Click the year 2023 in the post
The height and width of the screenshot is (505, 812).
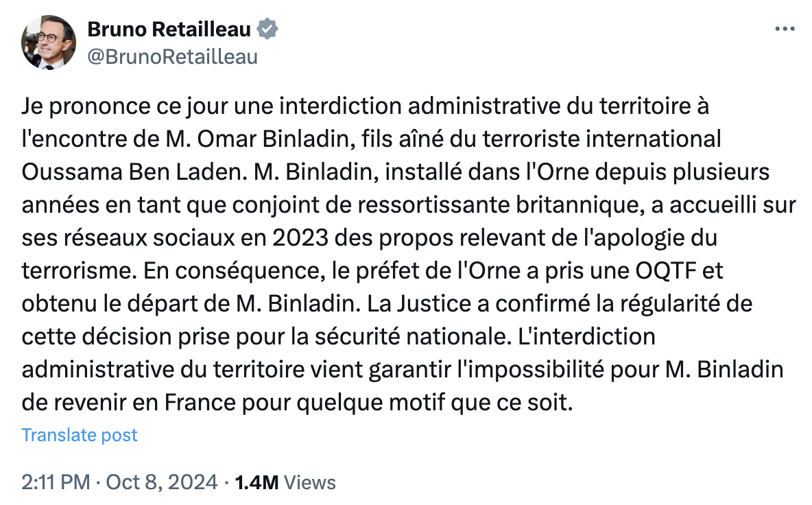pos(300,237)
